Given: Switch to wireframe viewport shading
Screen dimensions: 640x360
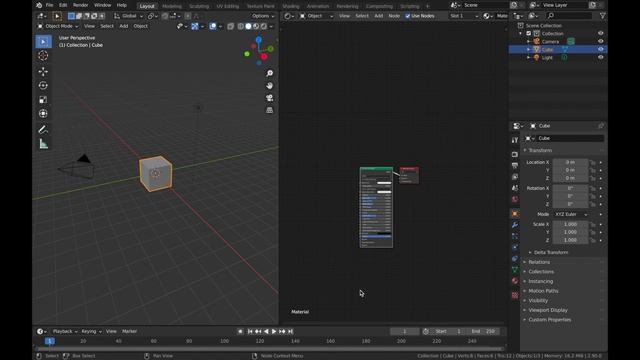Looking at the screenshot, I should click(x=240, y=26).
